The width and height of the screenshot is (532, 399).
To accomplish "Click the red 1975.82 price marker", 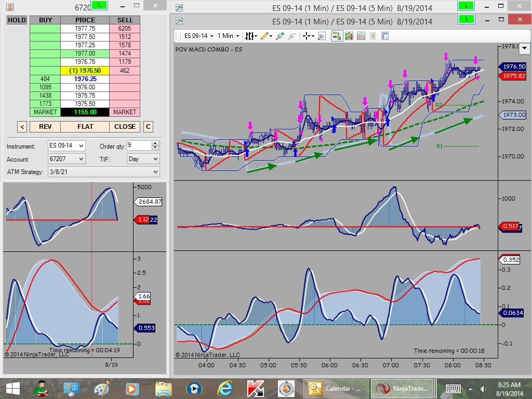I will [513, 76].
